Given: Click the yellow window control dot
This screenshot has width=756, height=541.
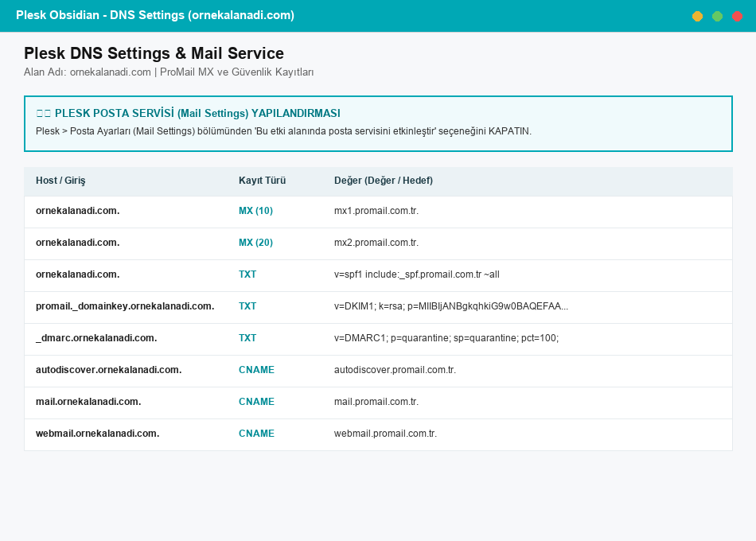Looking at the screenshot, I should (x=697, y=17).
